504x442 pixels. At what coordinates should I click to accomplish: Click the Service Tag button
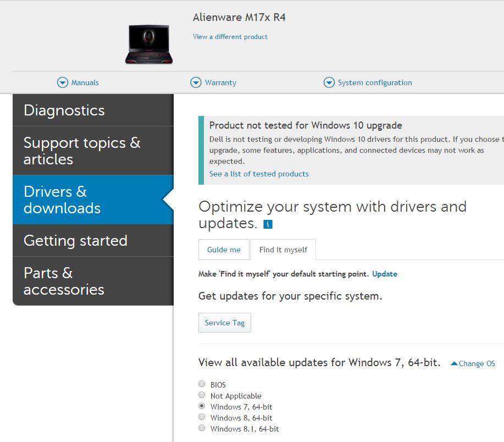point(225,323)
